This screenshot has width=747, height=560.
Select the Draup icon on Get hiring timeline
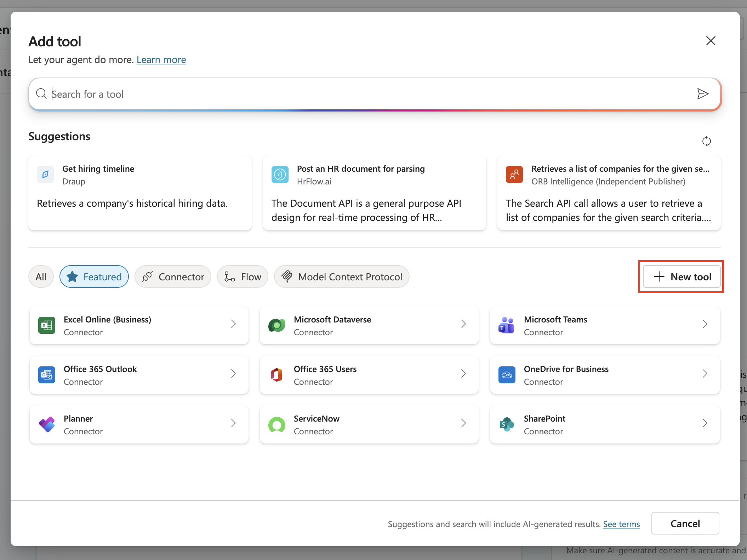coord(45,174)
